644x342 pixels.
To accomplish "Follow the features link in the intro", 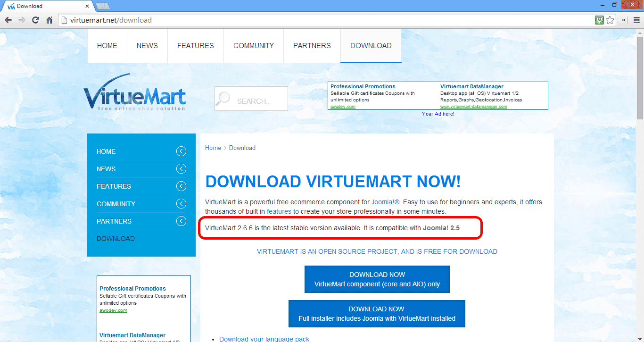I will (279, 211).
